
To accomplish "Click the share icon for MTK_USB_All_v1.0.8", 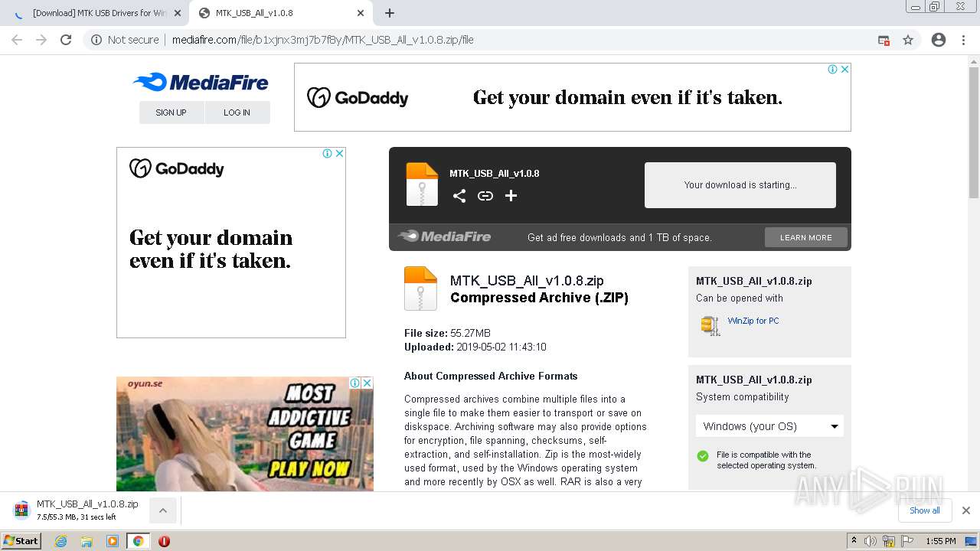I will 459,196.
